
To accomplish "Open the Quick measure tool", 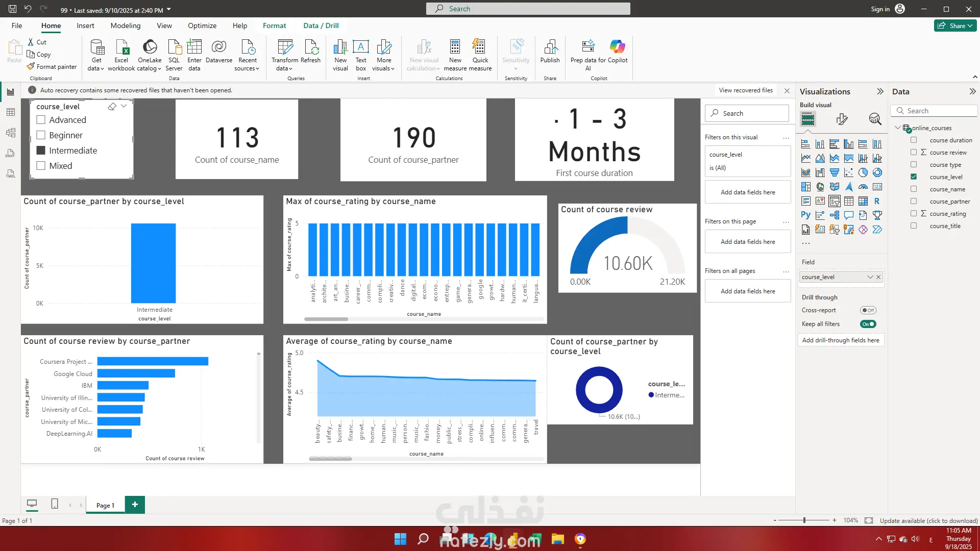I will 480,47.
